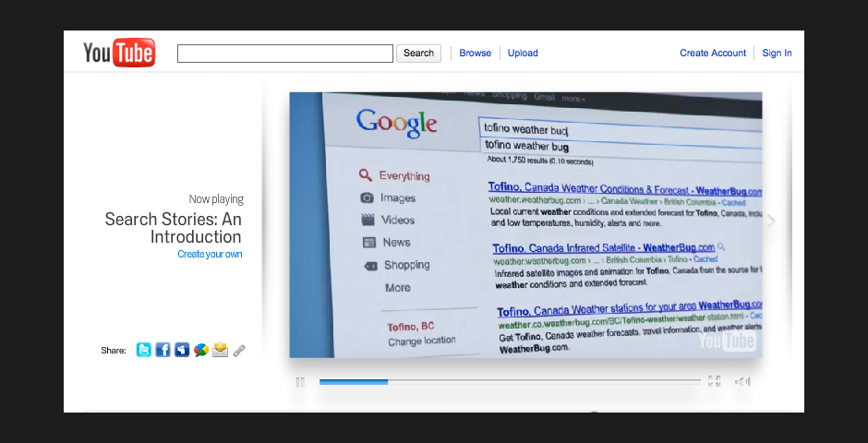Share the video on Twitter
868x443 pixels.
143,350
